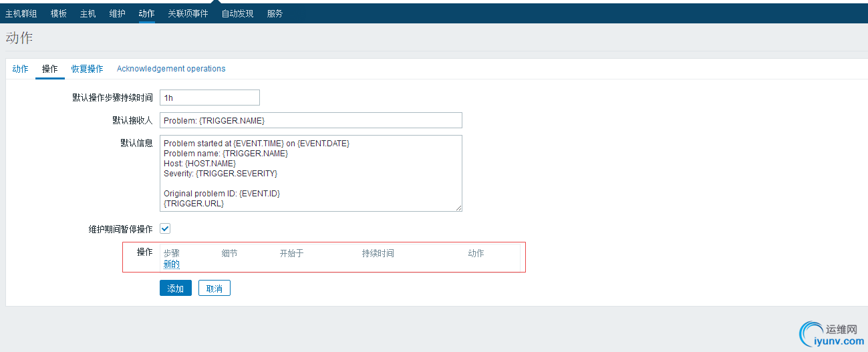Open the 服务 menu item
868x352 pixels.
[x=275, y=13]
